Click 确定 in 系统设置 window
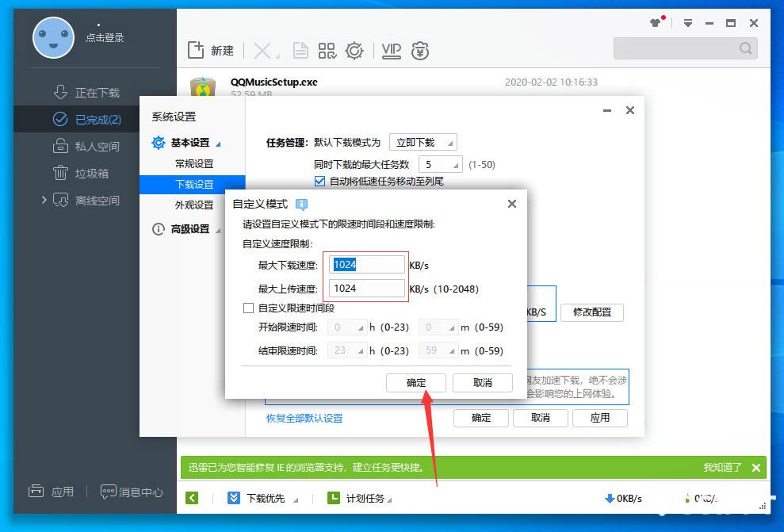 coord(481,418)
